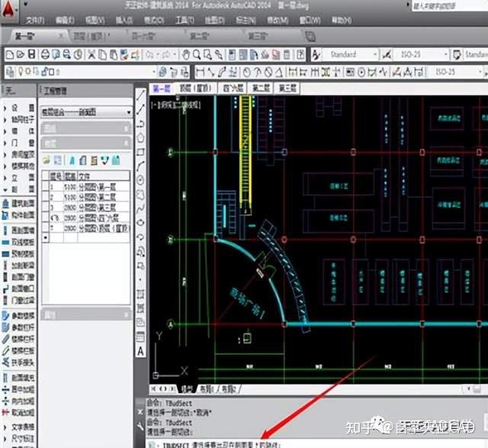Image resolution: width=488 pixels, height=448 pixels.
Task: Open the 格式(O) menu
Action: click(154, 21)
